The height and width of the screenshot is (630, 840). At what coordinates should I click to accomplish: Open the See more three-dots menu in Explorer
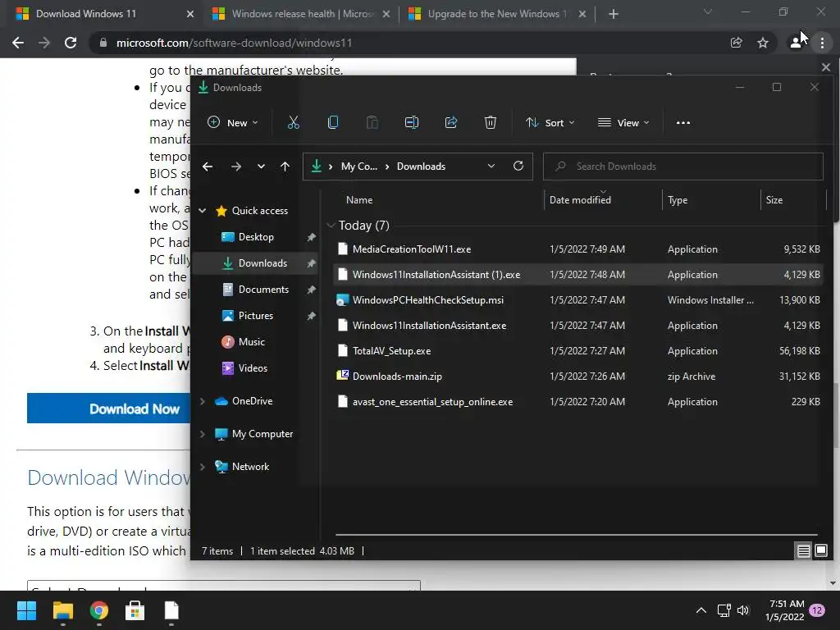(x=683, y=123)
